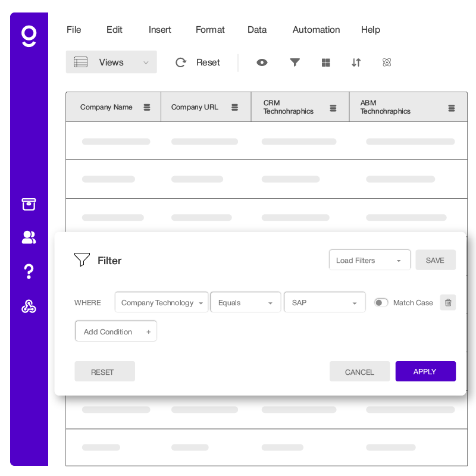Click the CANCEL button in filter dialog
Image resolution: width=476 pixels, height=476 pixels.
tap(359, 372)
